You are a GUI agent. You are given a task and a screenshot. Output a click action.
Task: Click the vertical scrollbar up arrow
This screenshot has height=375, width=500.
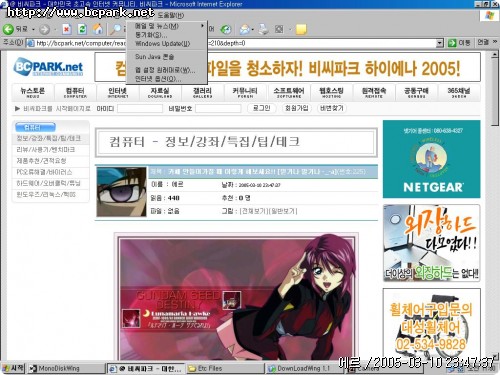(495, 55)
